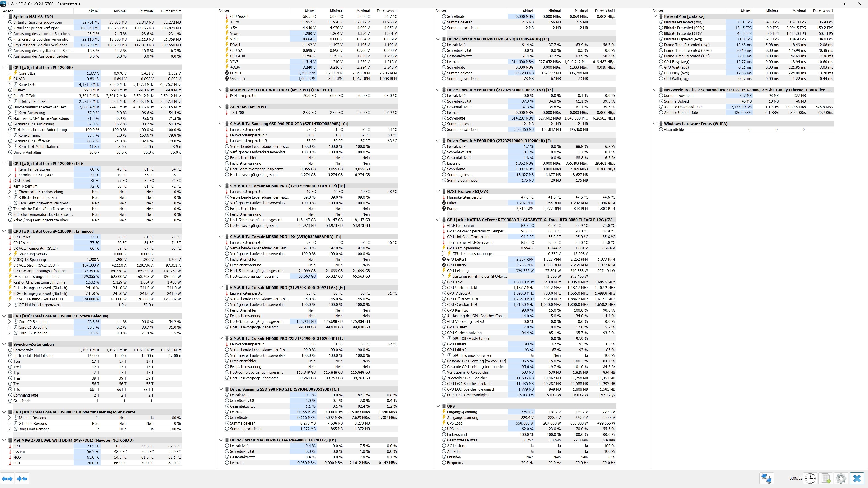Click the HWiNFO app icon in title bar
Viewport: 868px width, 488px height.
tap(3, 4)
